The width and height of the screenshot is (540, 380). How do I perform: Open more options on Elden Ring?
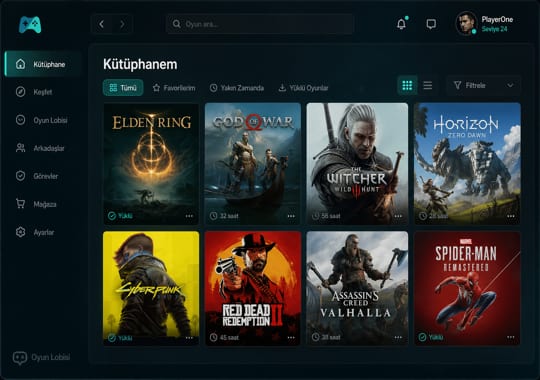coord(189,216)
